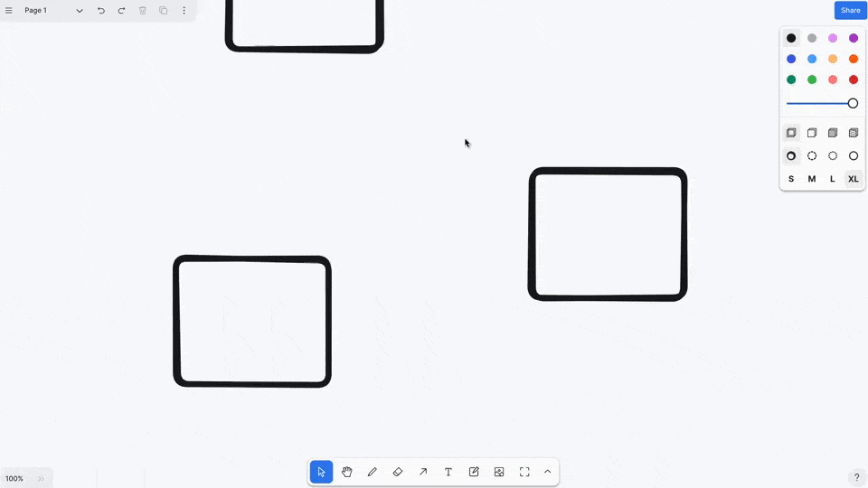The image size is (868, 488).
Task: Activate the Hand pan tool
Action: pyautogui.click(x=346, y=472)
